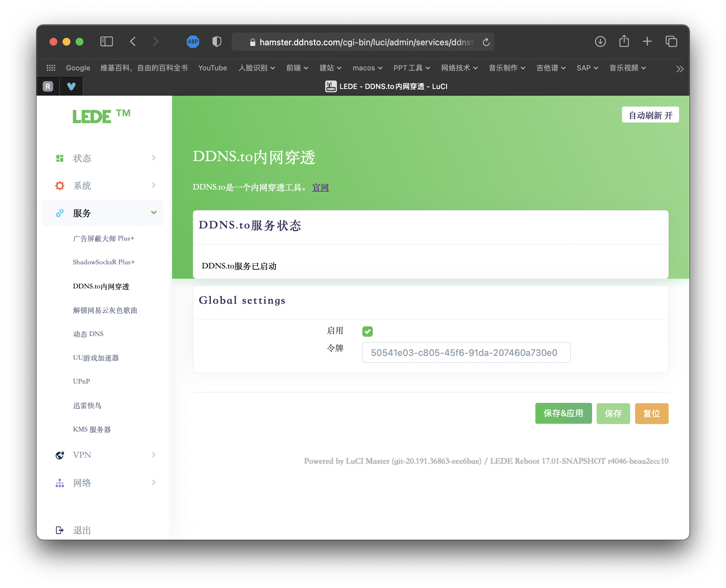This screenshot has width=726, height=588.
Task: Open the privacy shield icon
Action: (217, 42)
